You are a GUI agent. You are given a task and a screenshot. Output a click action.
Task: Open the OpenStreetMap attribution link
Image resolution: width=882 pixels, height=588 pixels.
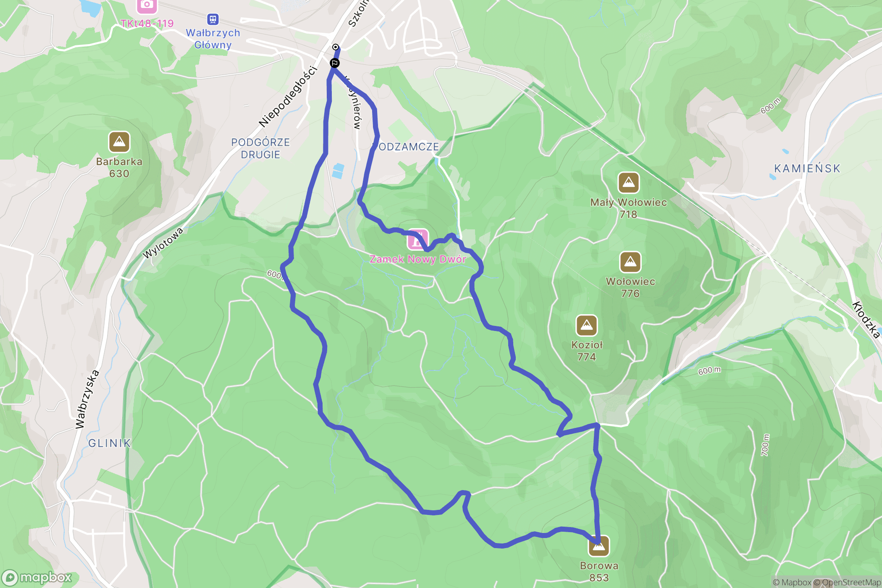click(x=847, y=583)
